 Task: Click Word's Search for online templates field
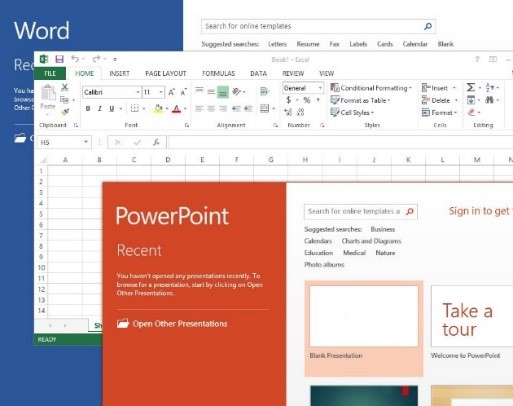[318, 26]
